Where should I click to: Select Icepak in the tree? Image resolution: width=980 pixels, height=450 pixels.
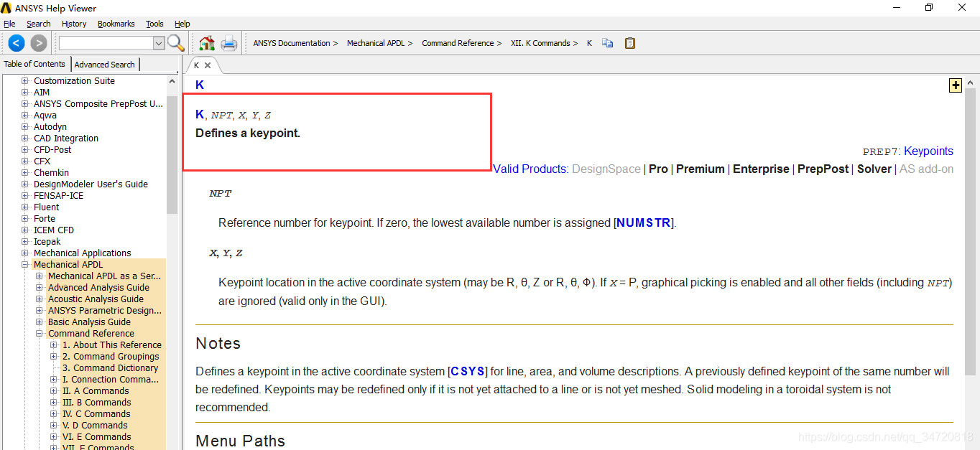tap(47, 242)
